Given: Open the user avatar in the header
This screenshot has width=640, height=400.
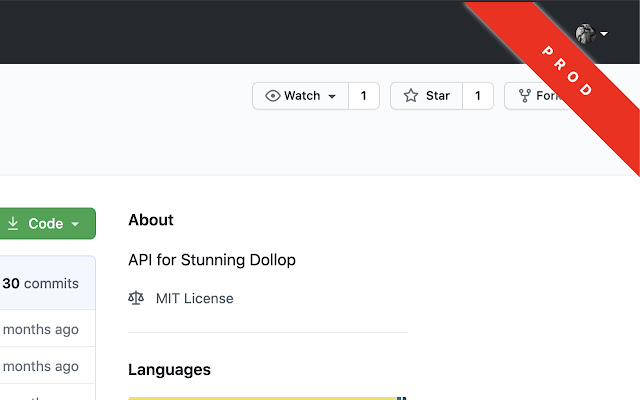Looking at the screenshot, I should [x=586, y=34].
